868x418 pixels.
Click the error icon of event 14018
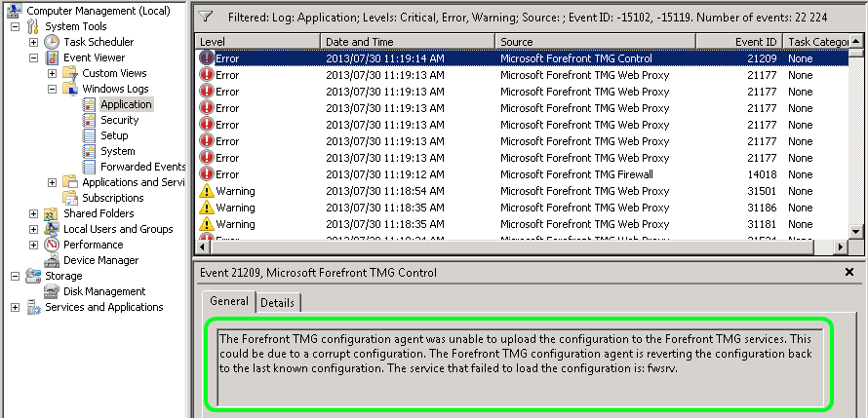[x=207, y=174]
